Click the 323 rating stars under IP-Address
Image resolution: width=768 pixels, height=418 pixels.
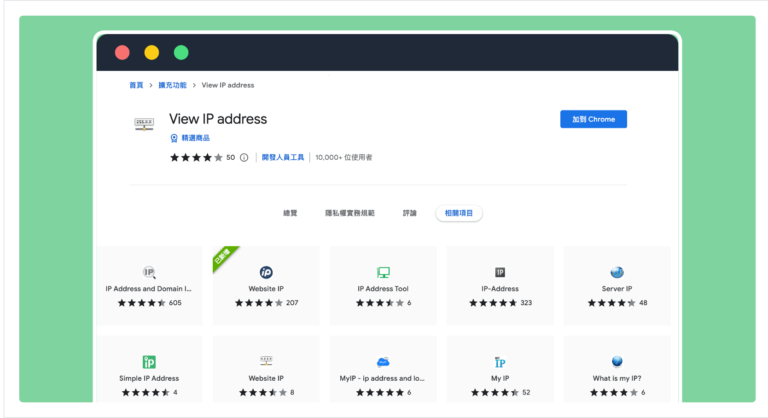493,303
